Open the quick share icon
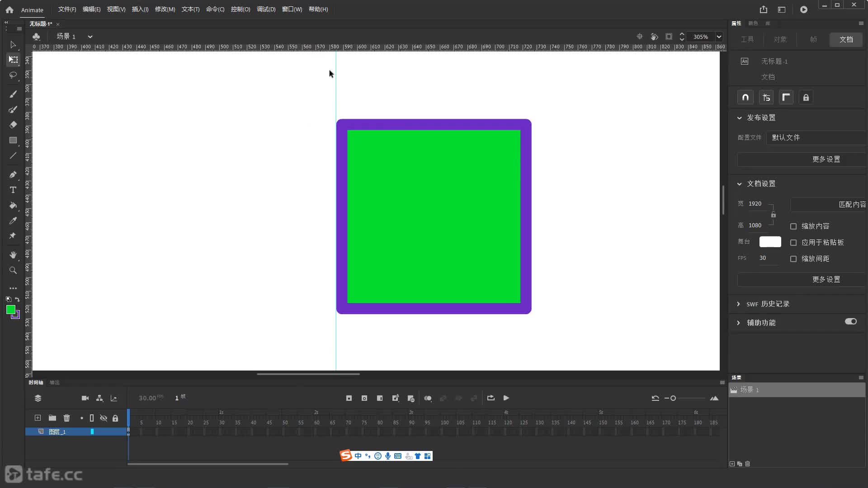Image resolution: width=868 pixels, height=488 pixels. coord(764,9)
